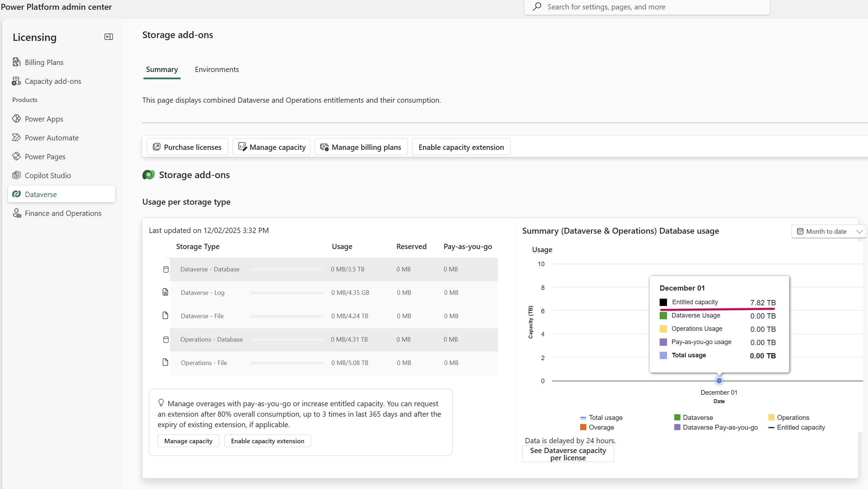
Task: Select Copilot Studio in Products list
Action: click(x=48, y=175)
